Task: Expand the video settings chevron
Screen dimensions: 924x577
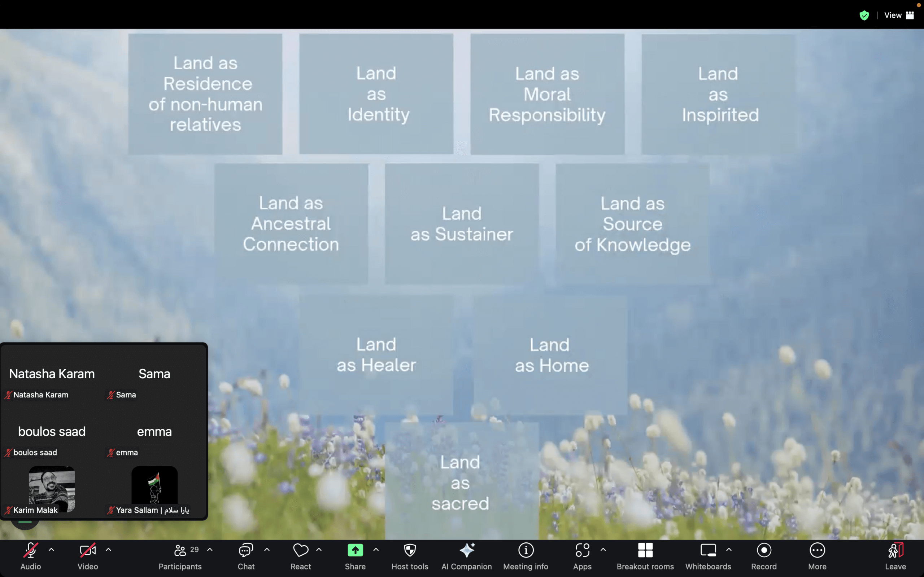Action: (x=108, y=550)
